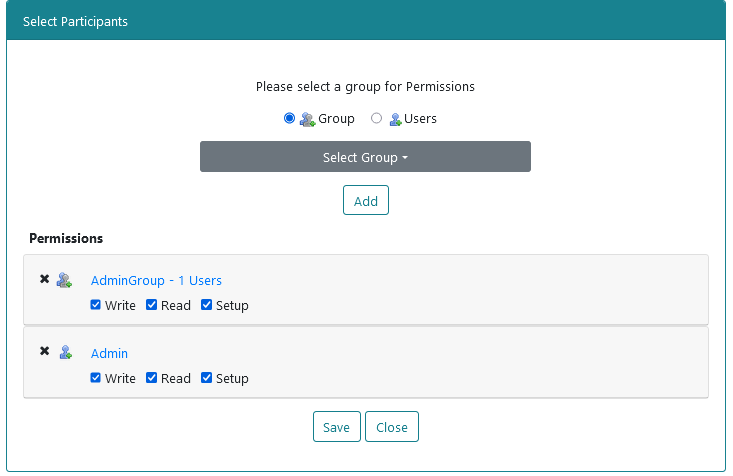The height and width of the screenshot is (476, 733).
Task: Toggle Read permission for Admin user
Action: (151, 378)
